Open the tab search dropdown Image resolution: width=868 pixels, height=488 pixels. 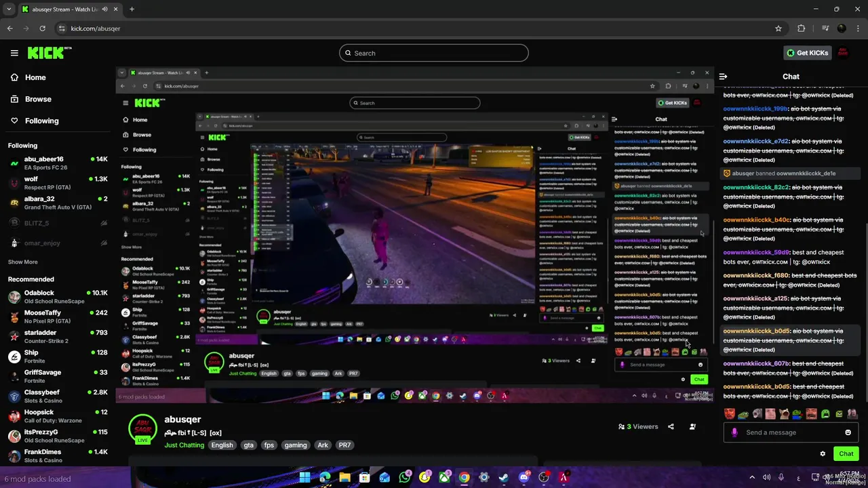pos(9,9)
